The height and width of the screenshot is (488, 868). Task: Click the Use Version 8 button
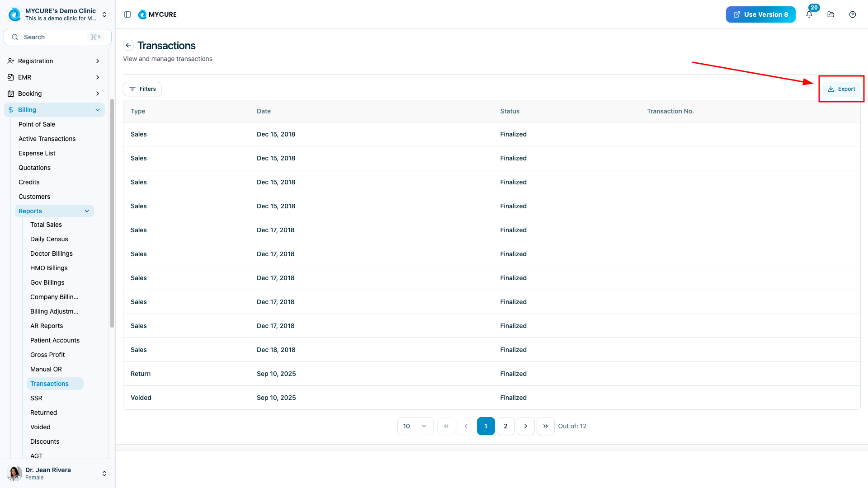point(760,14)
